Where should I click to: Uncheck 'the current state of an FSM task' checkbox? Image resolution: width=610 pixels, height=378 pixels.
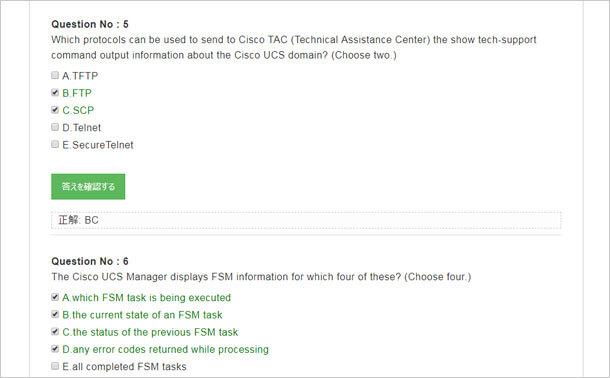click(55, 314)
